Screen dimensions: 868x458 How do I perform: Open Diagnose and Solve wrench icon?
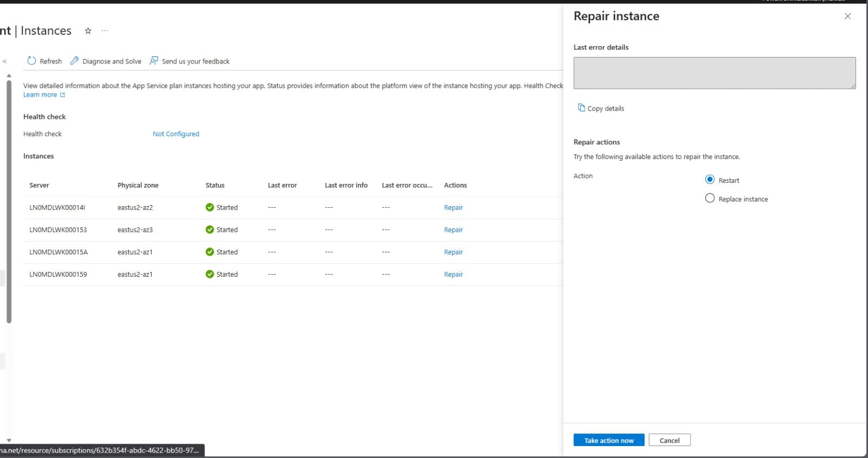click(x=74, y=61)
